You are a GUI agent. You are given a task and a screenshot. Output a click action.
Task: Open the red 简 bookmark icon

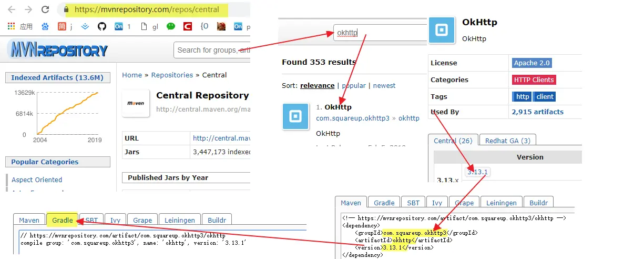[62, 26]
